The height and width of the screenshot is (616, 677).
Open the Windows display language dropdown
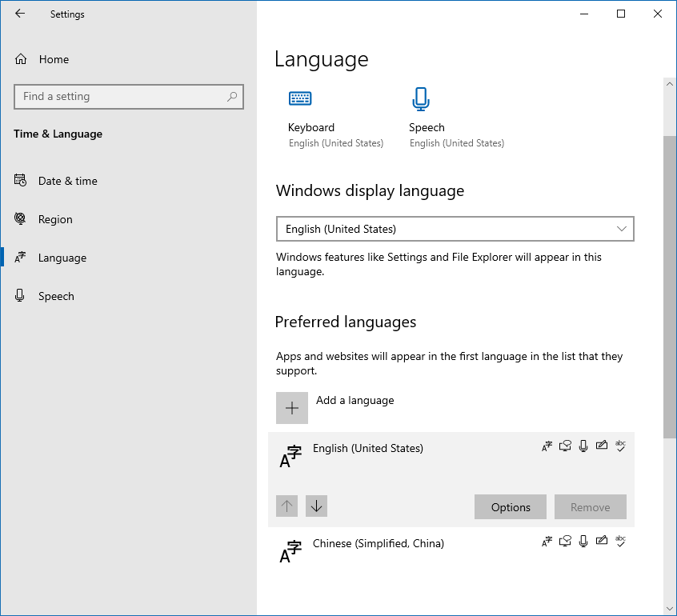pos(455,229)
